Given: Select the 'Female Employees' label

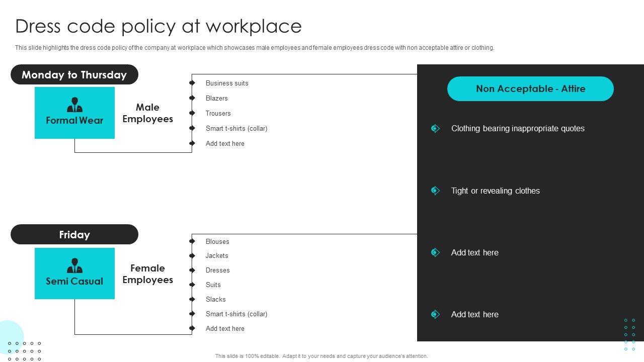Looking at the screenshot, I should click(147, 274).
